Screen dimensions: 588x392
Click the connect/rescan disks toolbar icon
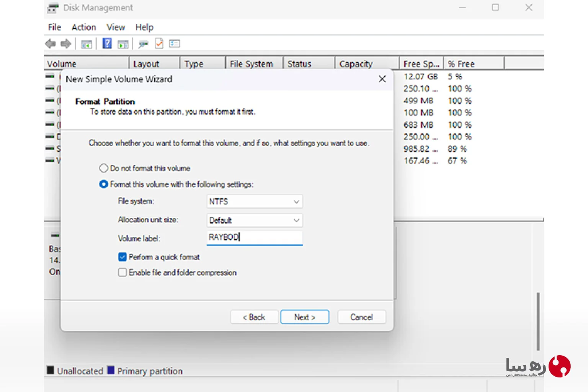[x=143, y=44]
